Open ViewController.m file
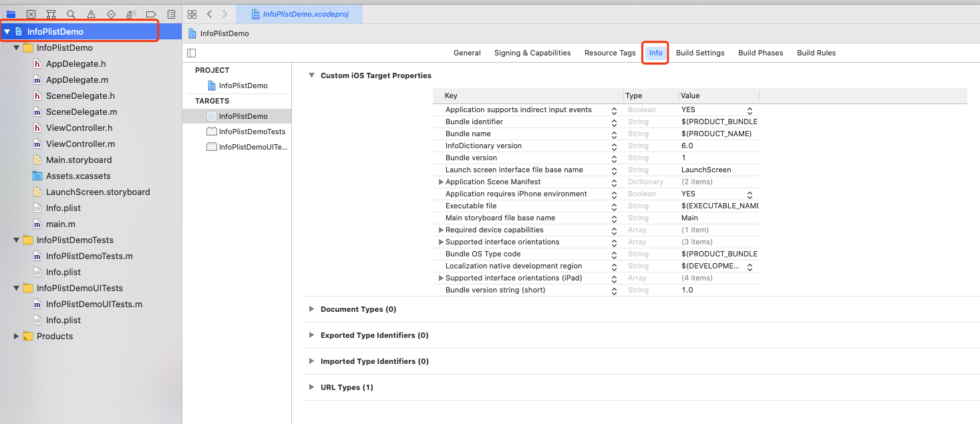This screenshot has height=424, width=980. coord(80,144)
